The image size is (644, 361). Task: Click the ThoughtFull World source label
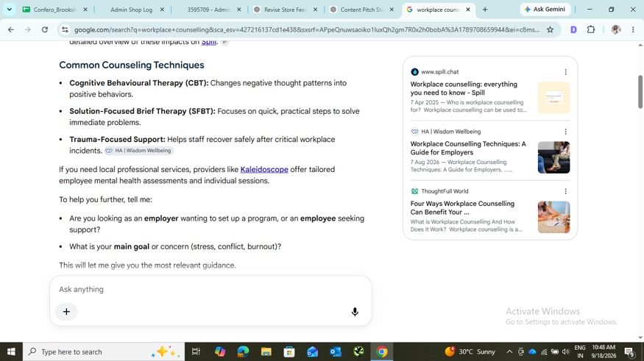click(445, 191)
